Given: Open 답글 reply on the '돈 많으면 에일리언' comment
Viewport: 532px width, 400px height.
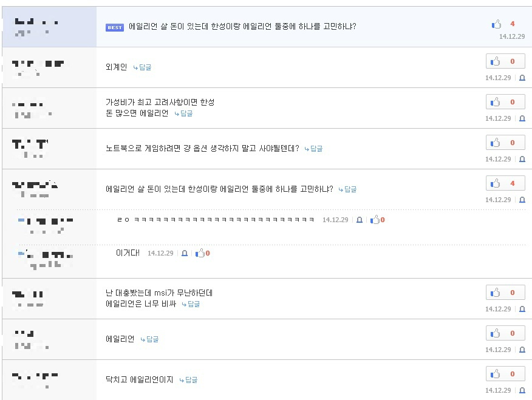Looking at the screenshot, I should tap(183, 114).
